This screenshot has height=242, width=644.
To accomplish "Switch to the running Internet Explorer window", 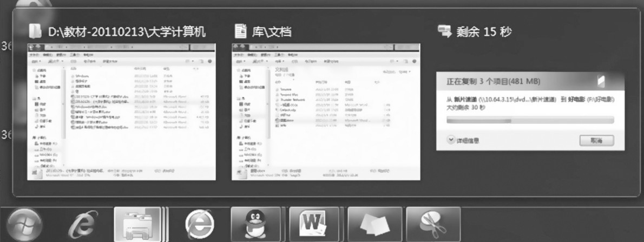I will (200, 225).
